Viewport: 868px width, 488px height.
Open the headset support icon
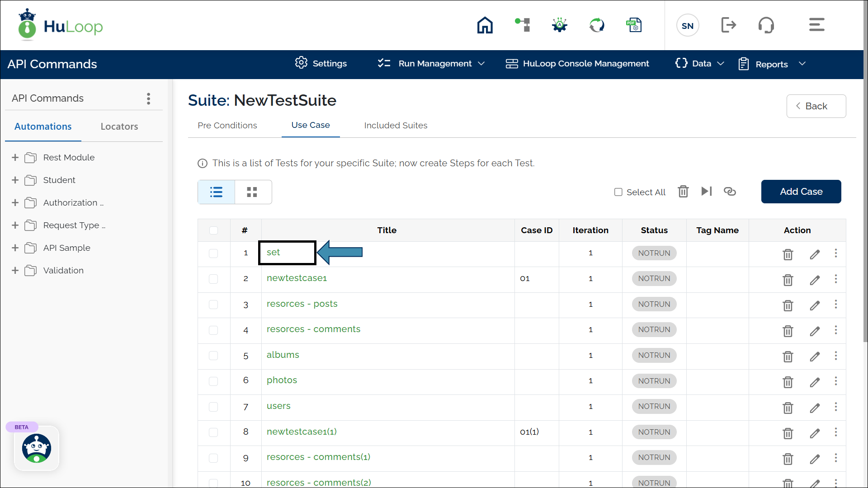[x=766, y=25]
